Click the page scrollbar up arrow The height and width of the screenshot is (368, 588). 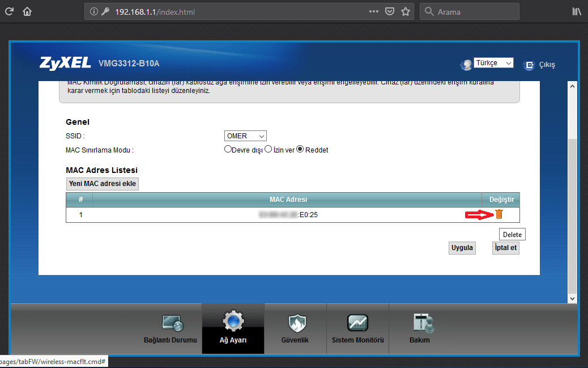click(572, 86)
